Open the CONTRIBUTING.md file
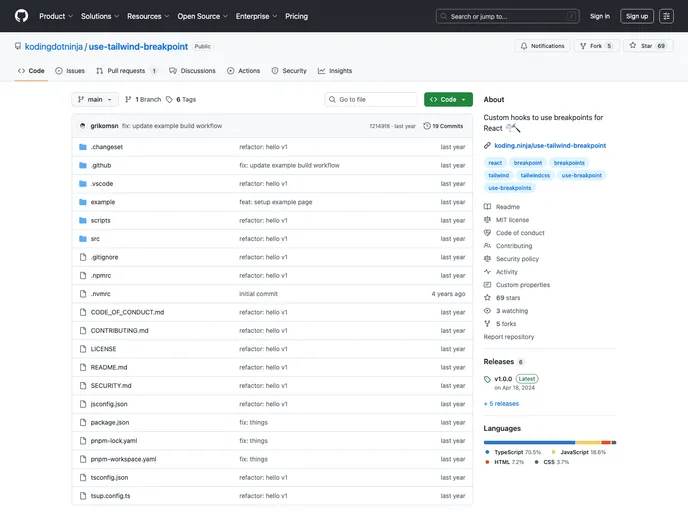688x512 pixels. 119,331
